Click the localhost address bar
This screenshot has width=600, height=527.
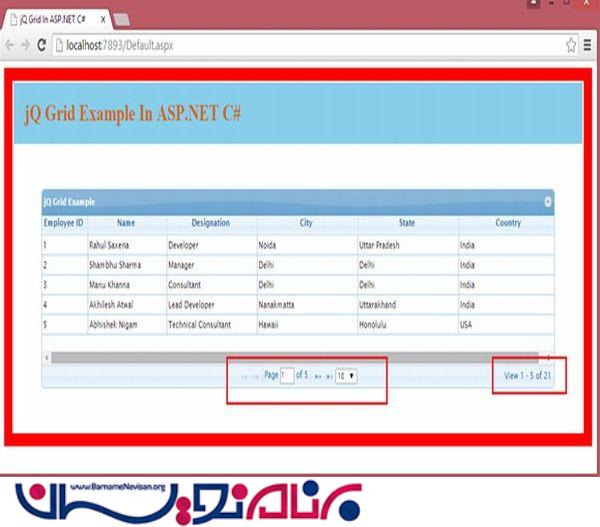click(x=300, y=45)
